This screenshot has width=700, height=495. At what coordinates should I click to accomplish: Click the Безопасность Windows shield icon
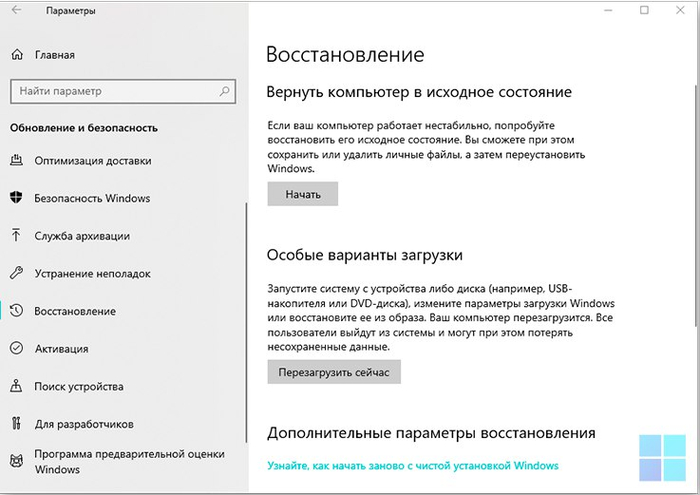16,198
